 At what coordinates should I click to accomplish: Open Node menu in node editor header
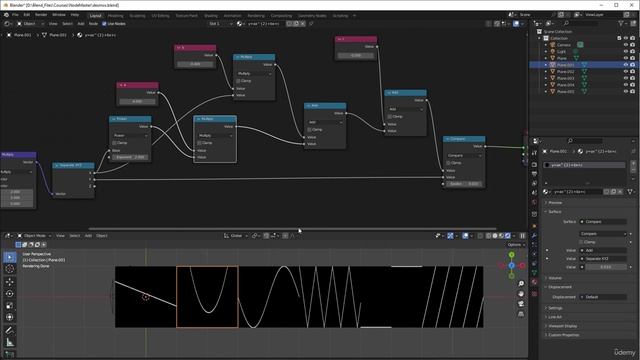[x=93, y=24]
